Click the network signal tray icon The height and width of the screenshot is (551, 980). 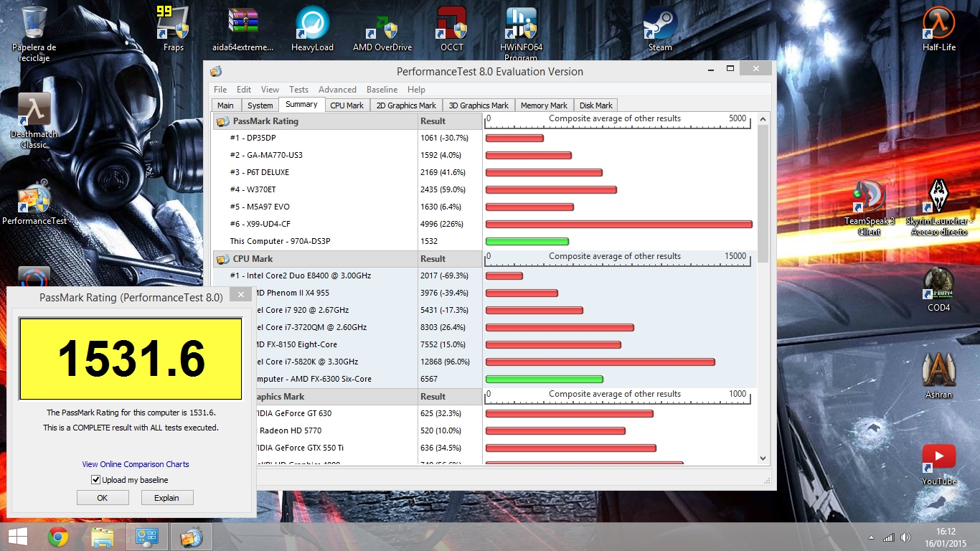[889, 537]
